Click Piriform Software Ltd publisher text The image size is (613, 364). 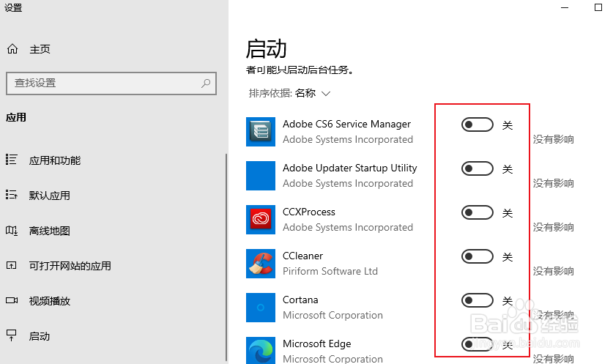[x=330, y=271]
